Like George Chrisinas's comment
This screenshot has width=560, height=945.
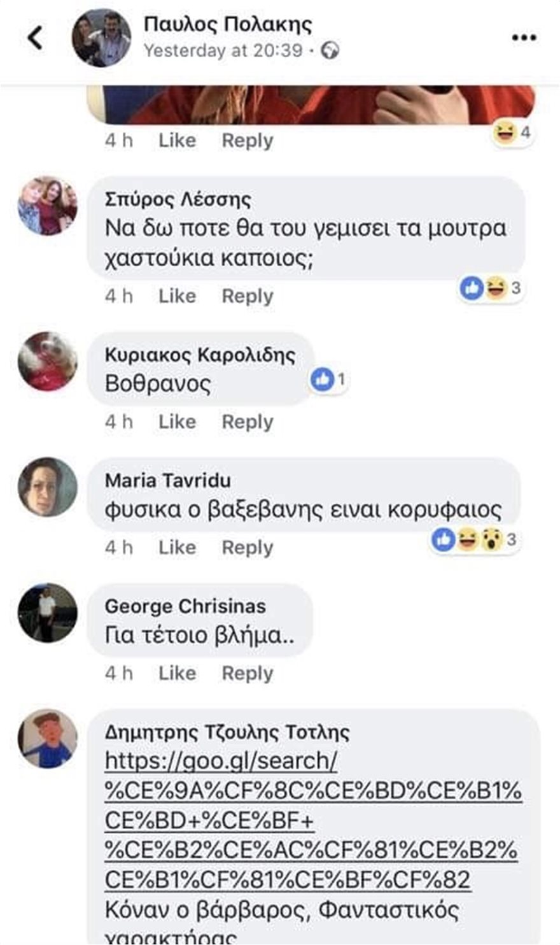click(177, 673)
